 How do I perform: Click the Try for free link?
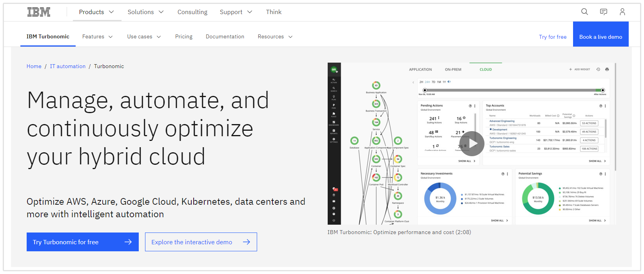(x=553, y=37)
